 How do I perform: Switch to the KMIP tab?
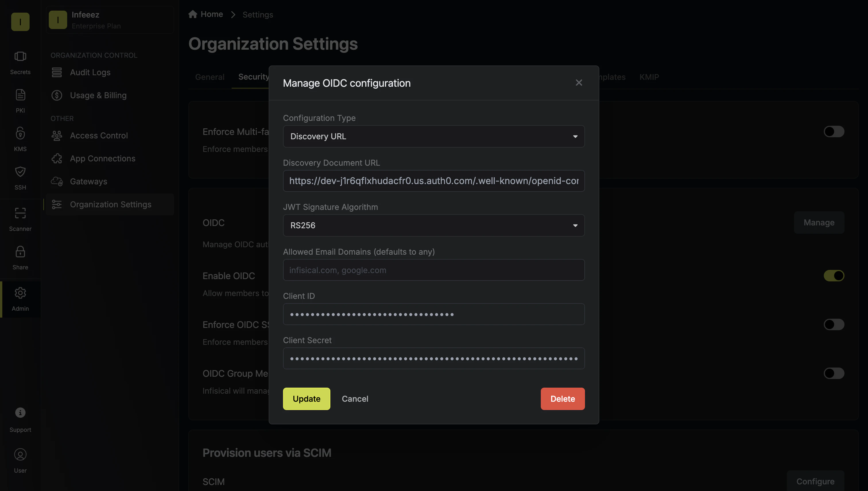coord(649,77)
